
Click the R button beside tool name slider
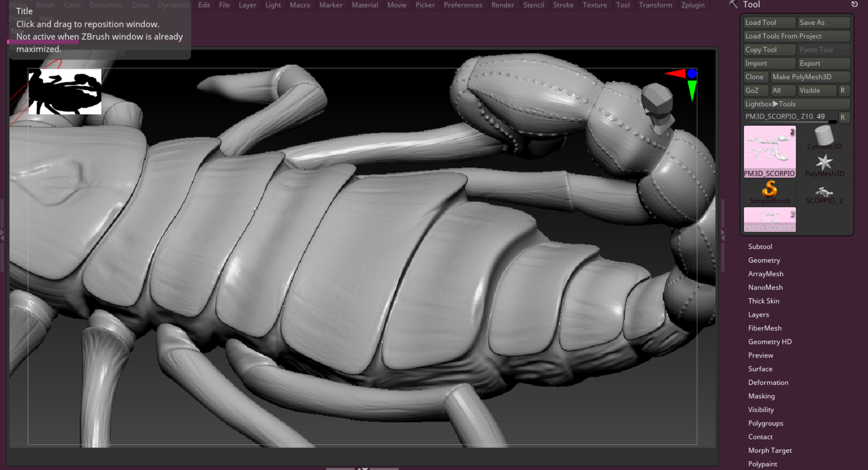point(844,118)
